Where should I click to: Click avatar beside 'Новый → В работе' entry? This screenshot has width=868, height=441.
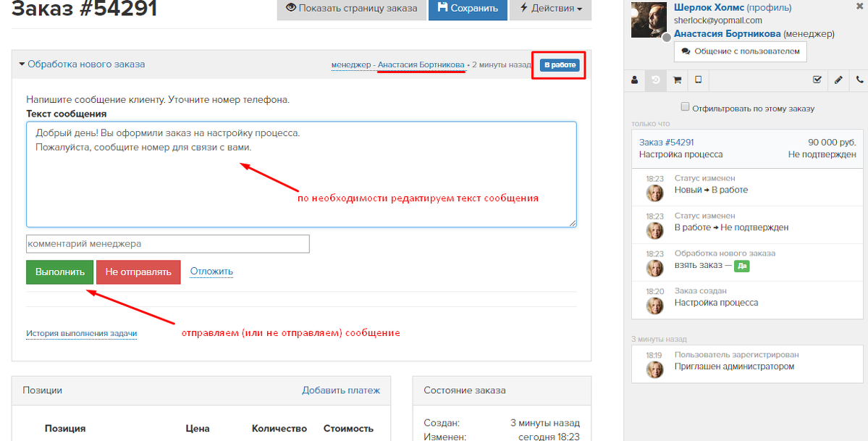click(655, 193)
